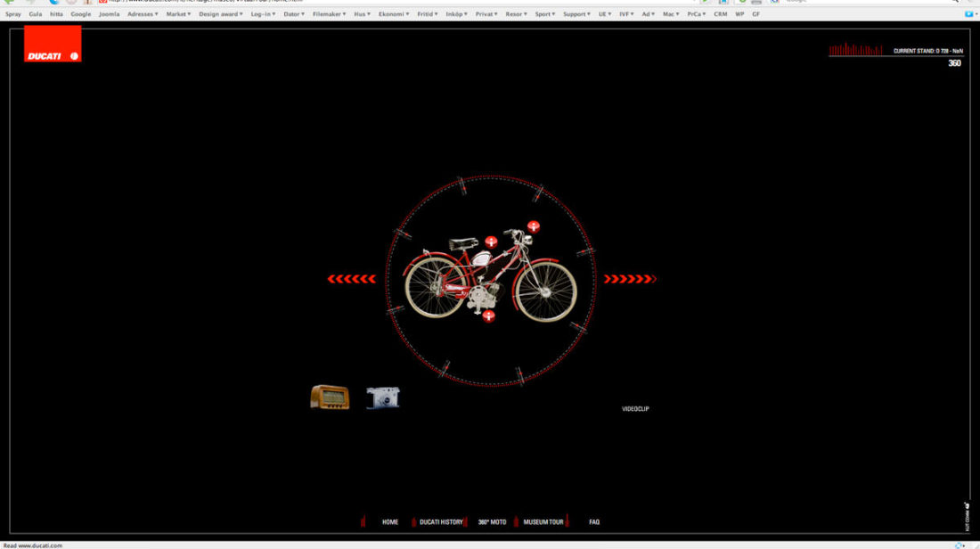Expand the Log-in bookmark folder
This screenshot has width=980, height=549.
(x=263, y=13)
